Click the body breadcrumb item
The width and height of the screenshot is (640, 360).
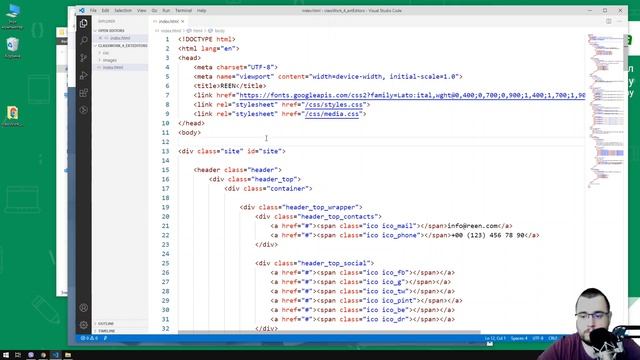coord(220,31)
